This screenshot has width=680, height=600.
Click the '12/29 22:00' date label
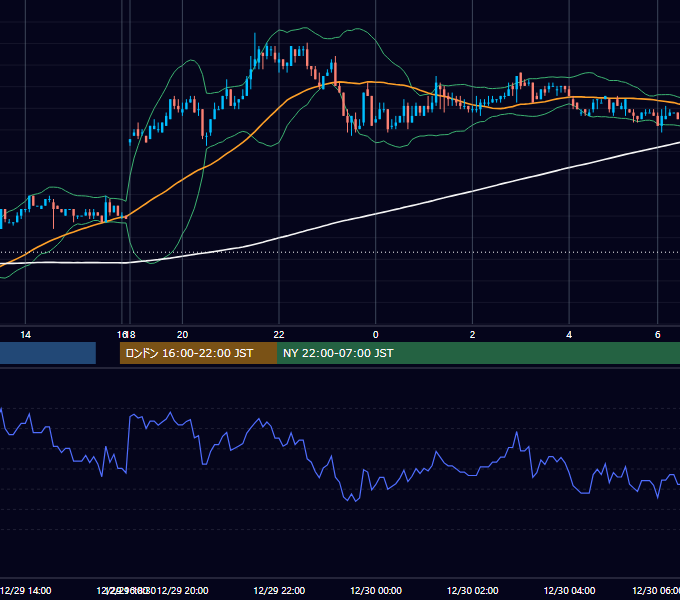click(279, 590)
